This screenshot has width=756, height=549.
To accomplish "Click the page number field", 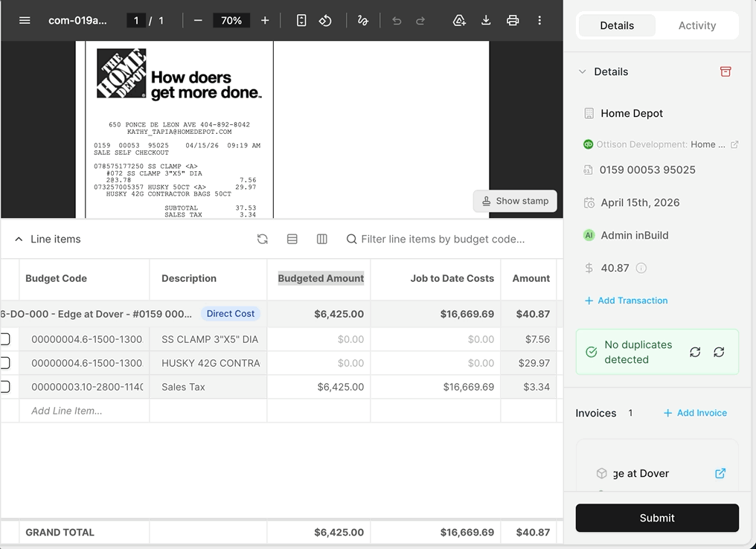I will click(136, 20).
